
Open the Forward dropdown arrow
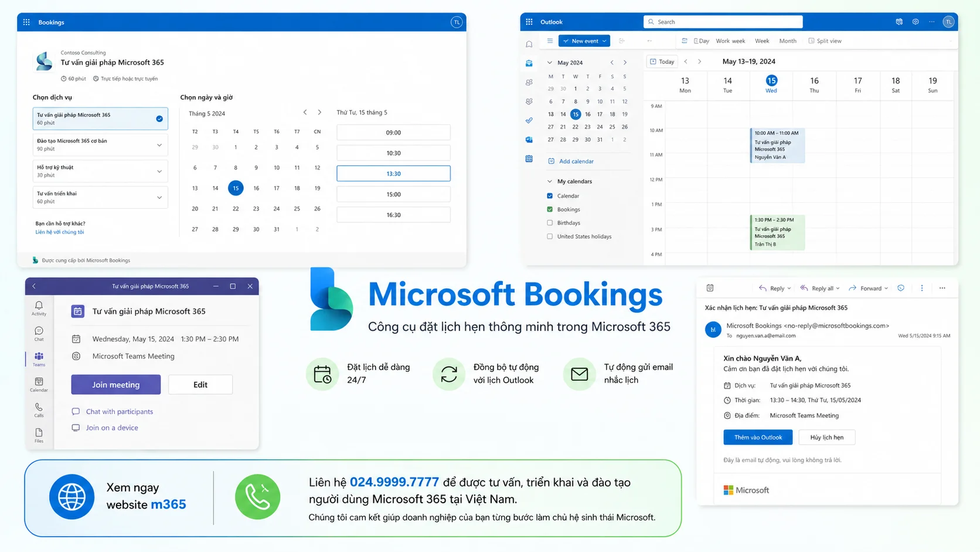[886, 289]
